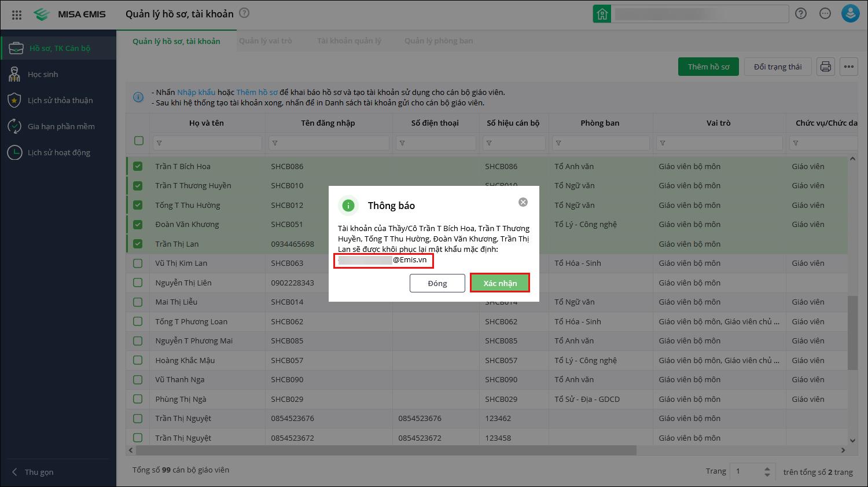
Task: Click the green school home icon
Action: (602, 14)
